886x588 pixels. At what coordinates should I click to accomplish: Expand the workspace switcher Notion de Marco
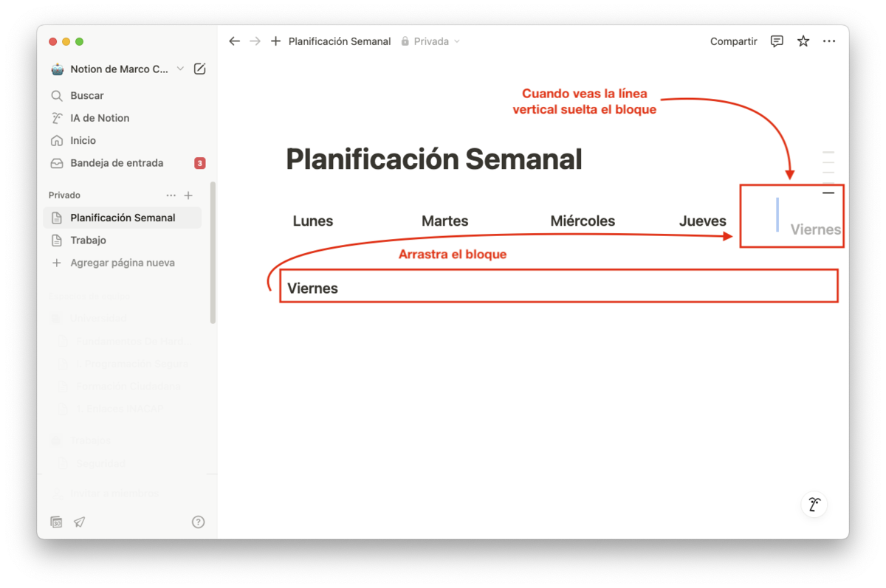118,69
